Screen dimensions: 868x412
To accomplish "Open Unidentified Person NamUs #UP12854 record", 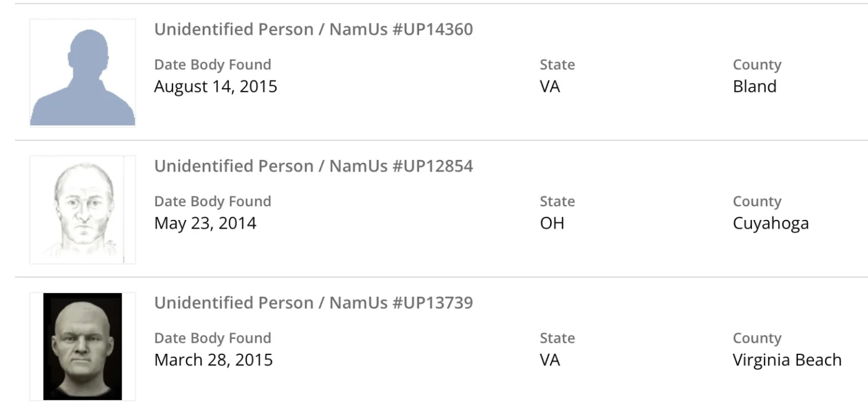I will (x=313, y=166).
